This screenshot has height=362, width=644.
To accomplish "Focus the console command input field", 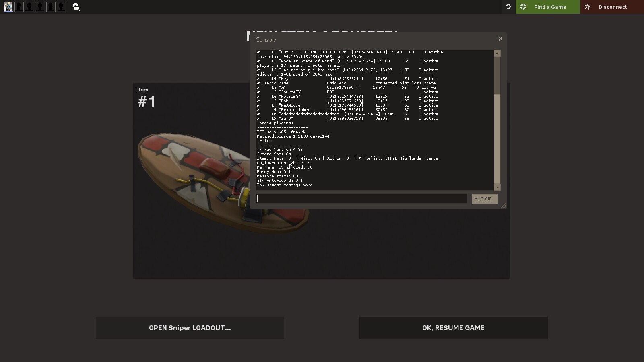I will 361,199.
